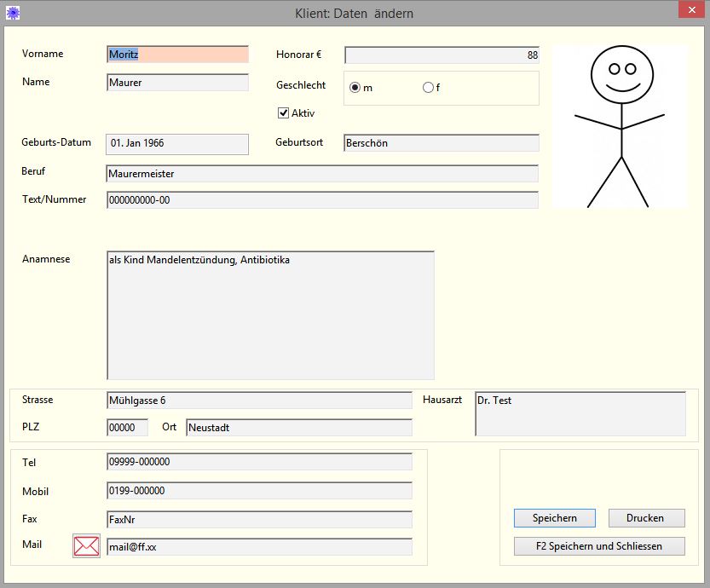710x588 pixels.
Task: Click the Drucken button
Action: (x=647, y=518)
